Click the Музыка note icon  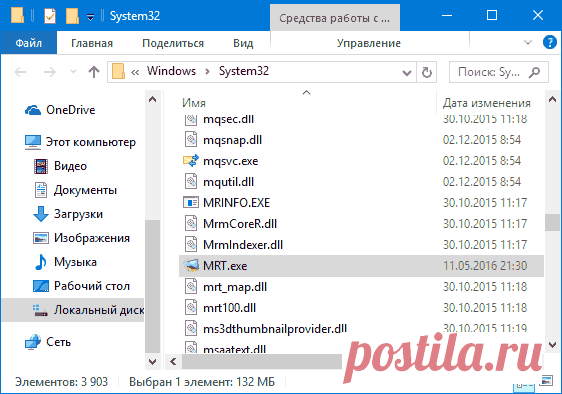(x=41, y=262)
